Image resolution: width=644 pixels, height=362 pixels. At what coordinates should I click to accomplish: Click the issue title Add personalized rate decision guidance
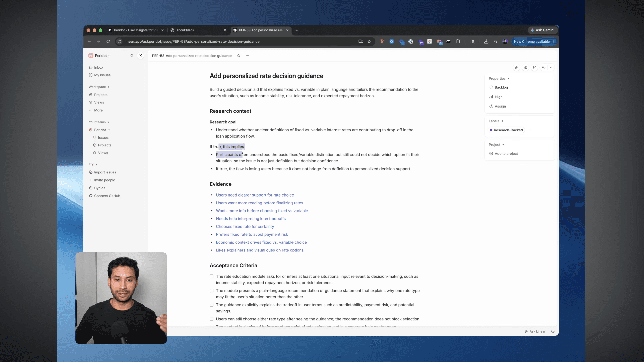266,76
